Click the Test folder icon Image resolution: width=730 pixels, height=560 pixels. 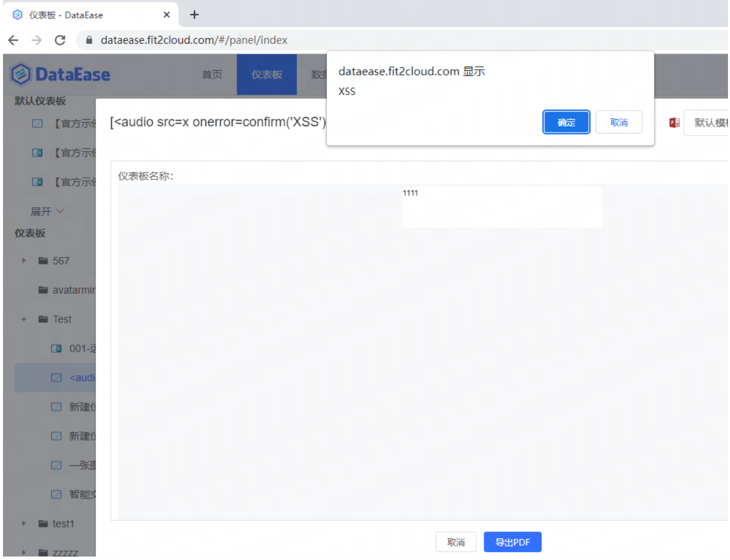click(x=43, y=319)
